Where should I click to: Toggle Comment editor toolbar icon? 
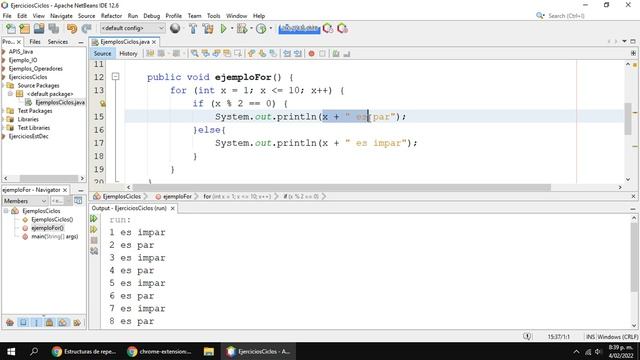pos(336,53)
